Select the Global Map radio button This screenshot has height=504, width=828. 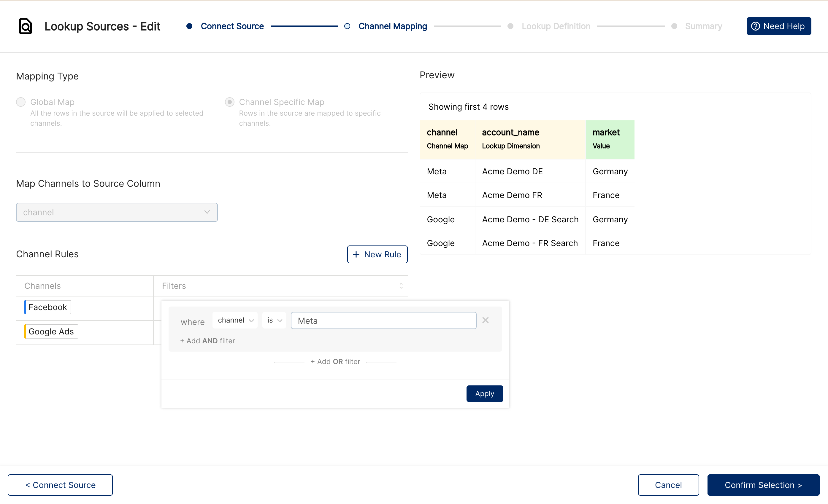tap(21, 102)
